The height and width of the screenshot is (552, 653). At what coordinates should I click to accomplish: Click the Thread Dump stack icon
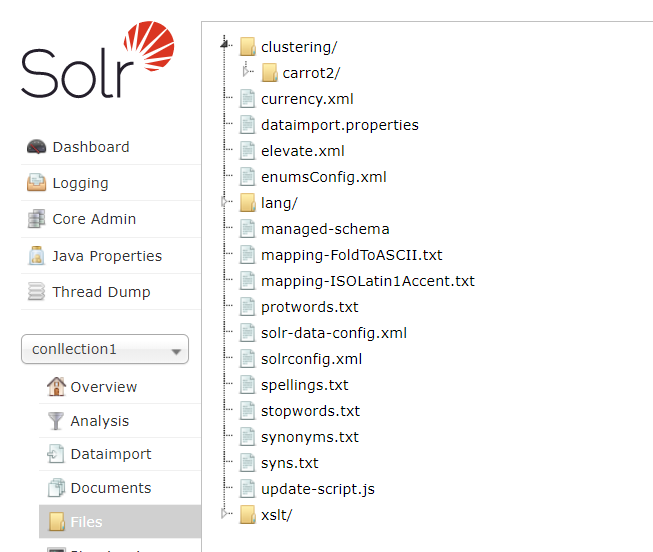click(36, 292)
